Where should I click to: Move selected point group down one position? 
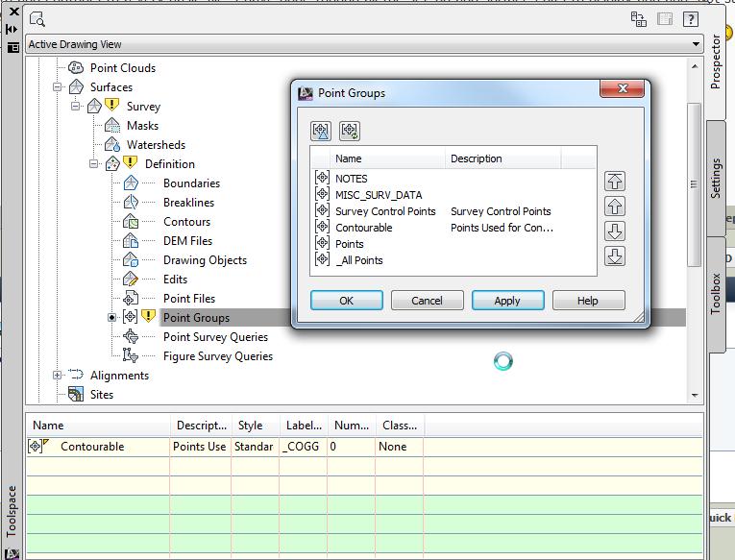click(x=615, y=231)
